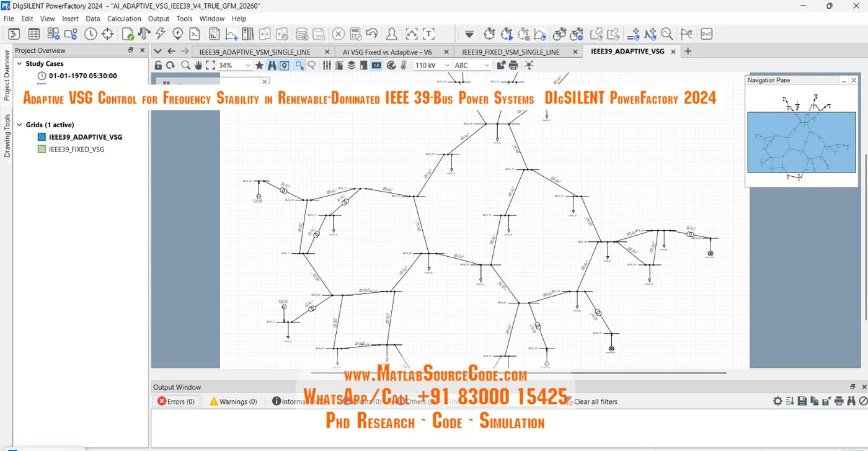The width and height of the screenshot is (868, 451).
Task: Select the hand pan tool in diagram toolbar
Action: (198, 65)
